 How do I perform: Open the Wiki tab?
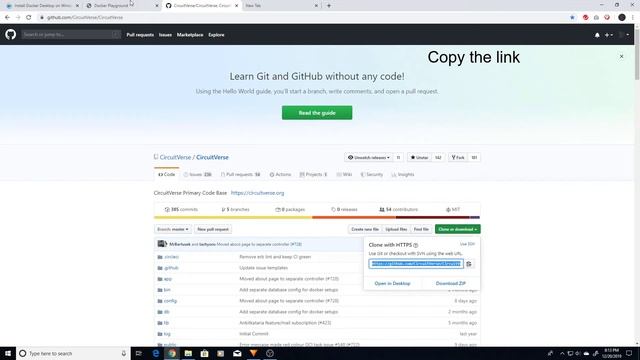click(x=344, y=175)
